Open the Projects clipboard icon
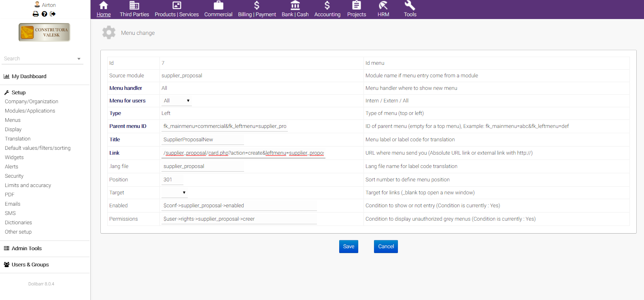The width and height of the screenshot is (644, 300). tap(356, 5)
